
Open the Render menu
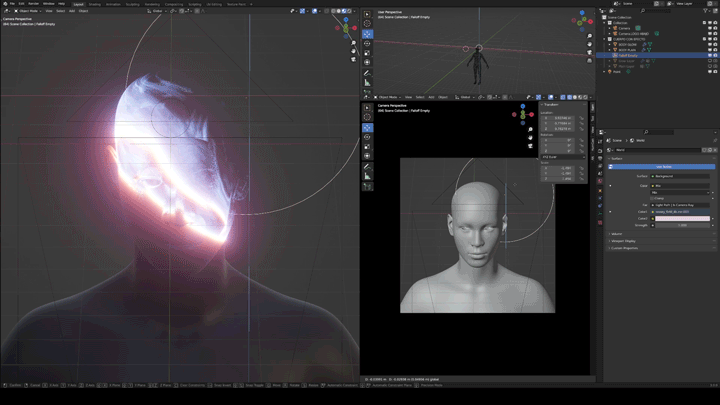[x=33, y=3]
